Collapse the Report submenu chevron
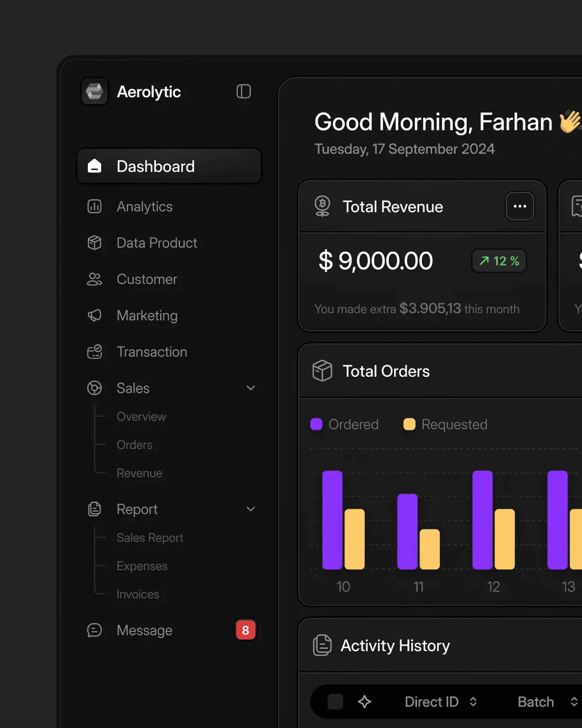 tap(251, 509)
